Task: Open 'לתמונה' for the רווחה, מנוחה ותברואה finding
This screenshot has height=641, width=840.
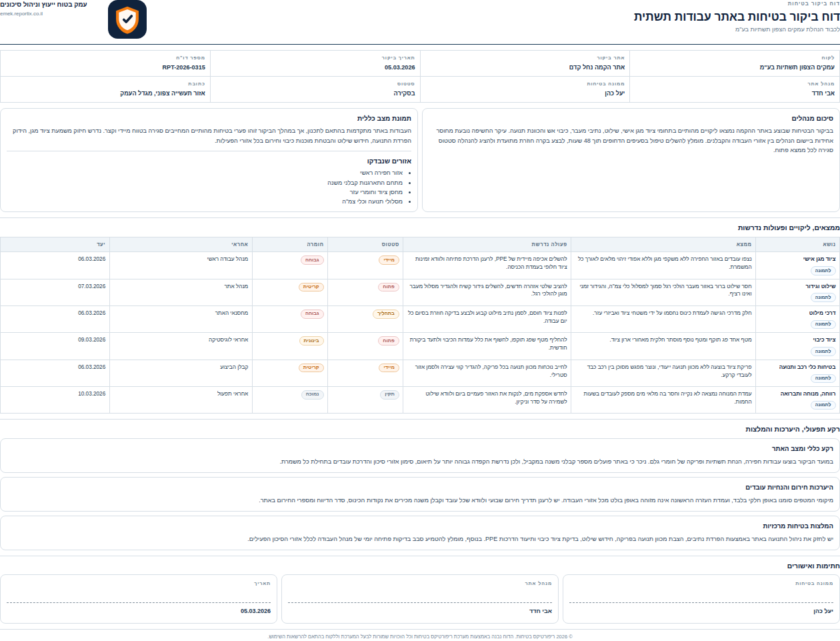Action: pos(823,405)
